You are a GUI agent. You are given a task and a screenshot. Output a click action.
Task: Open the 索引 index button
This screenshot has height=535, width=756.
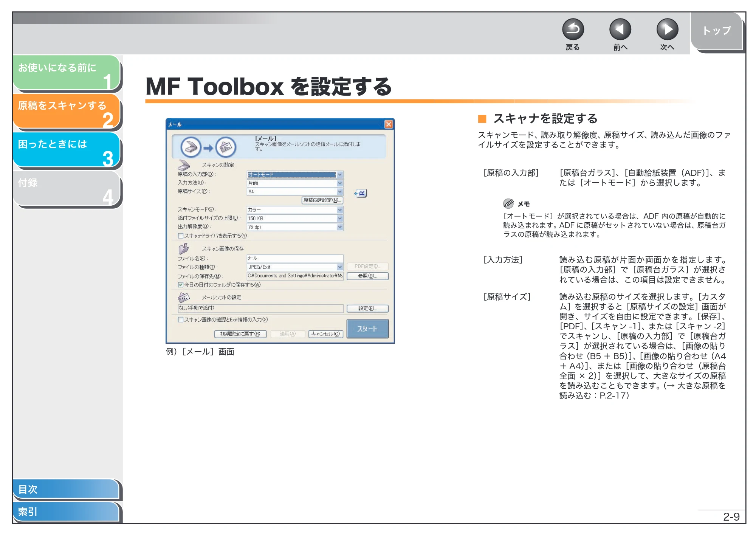point(67,512)
